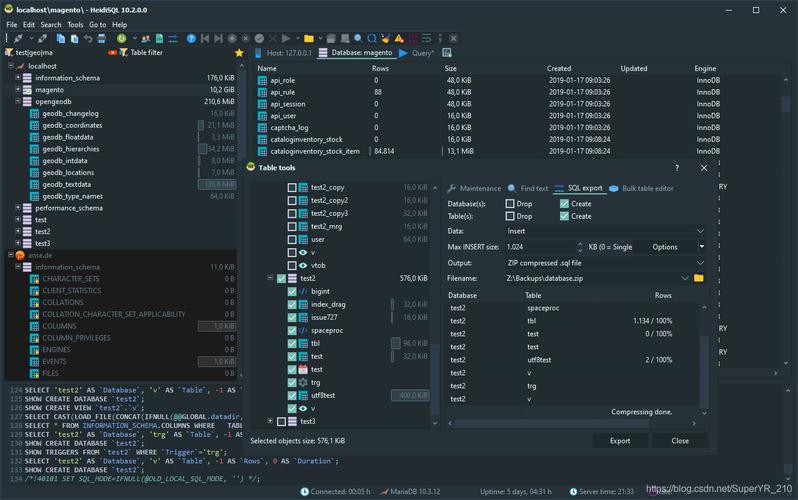Uncheck Create option for Table(s)

pos(564,216)
